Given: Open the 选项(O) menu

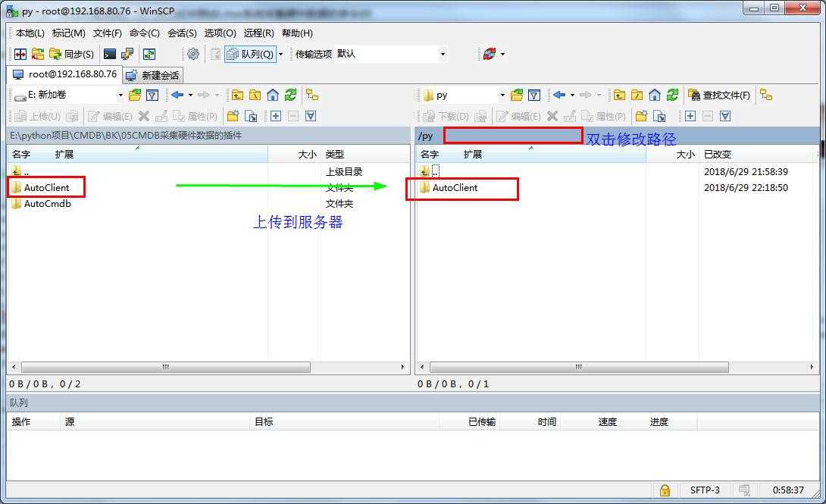Looking at the screenshot, I should pyautogui.click(x=221, y=33).
